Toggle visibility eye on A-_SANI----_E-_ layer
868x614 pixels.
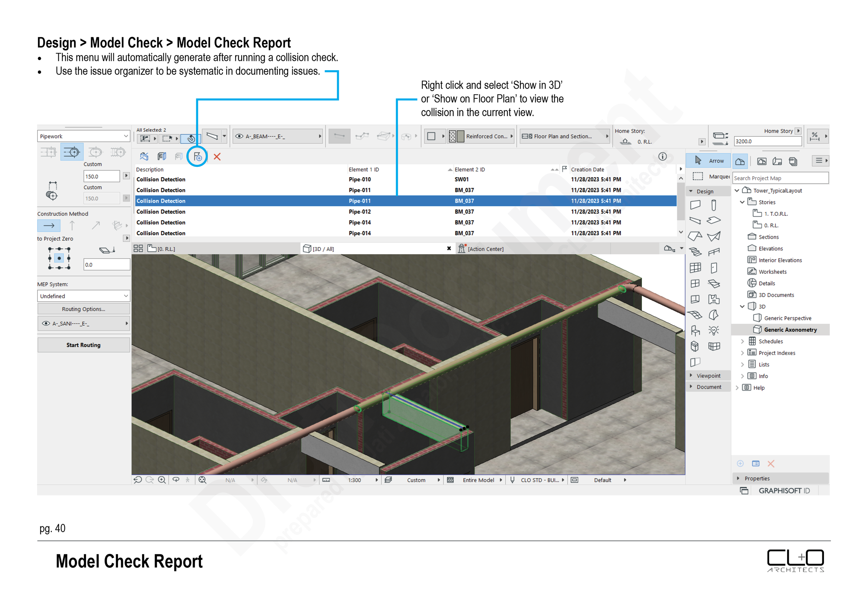coord(46,324)
